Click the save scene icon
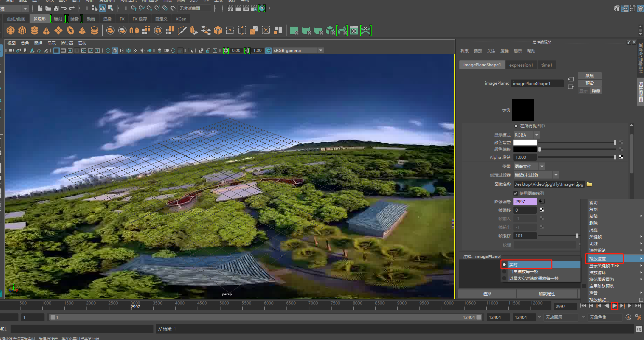 56,8
